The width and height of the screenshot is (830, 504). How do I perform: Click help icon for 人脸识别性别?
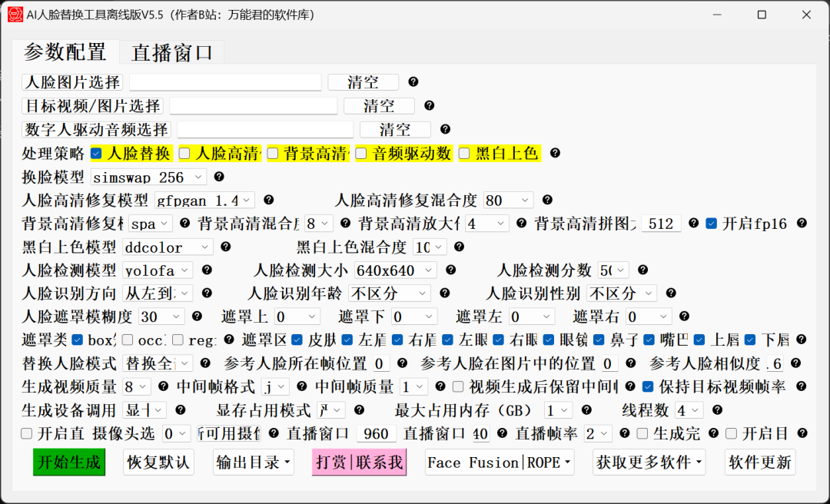tap(671, 292)
